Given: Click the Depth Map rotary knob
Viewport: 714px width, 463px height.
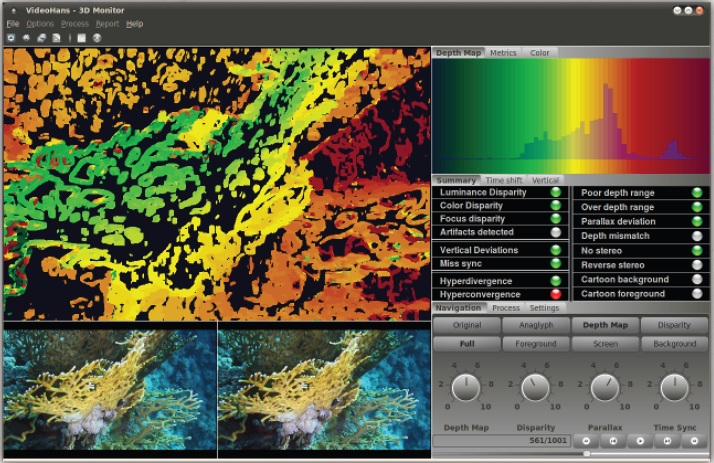Looking at the screenshot, I should pos(466,387).
